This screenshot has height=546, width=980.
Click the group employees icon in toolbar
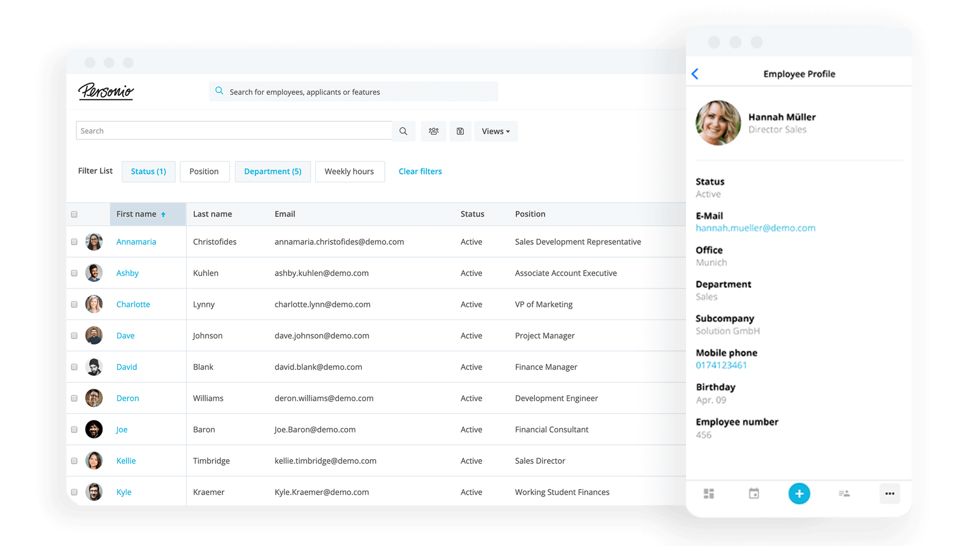coord(433,130)
